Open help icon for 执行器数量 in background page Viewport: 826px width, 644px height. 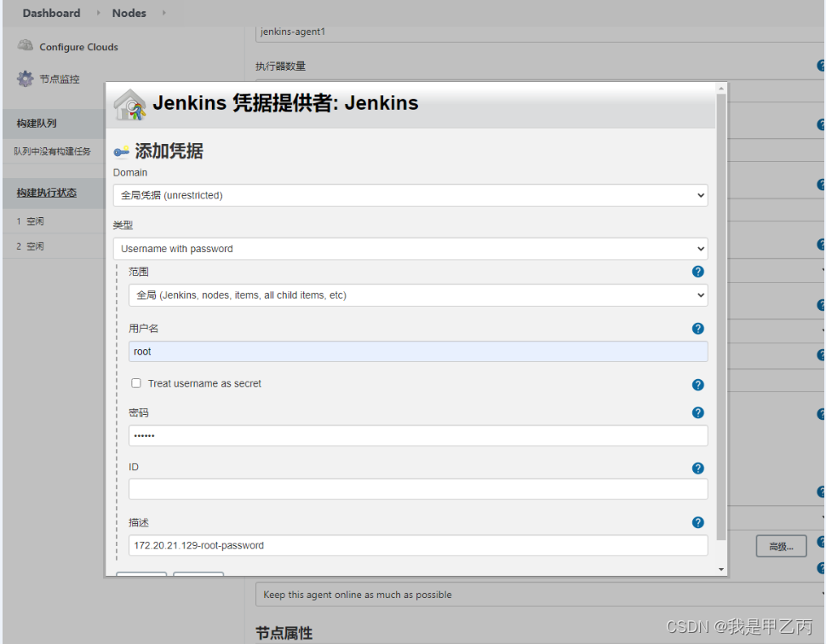(821, 66)
